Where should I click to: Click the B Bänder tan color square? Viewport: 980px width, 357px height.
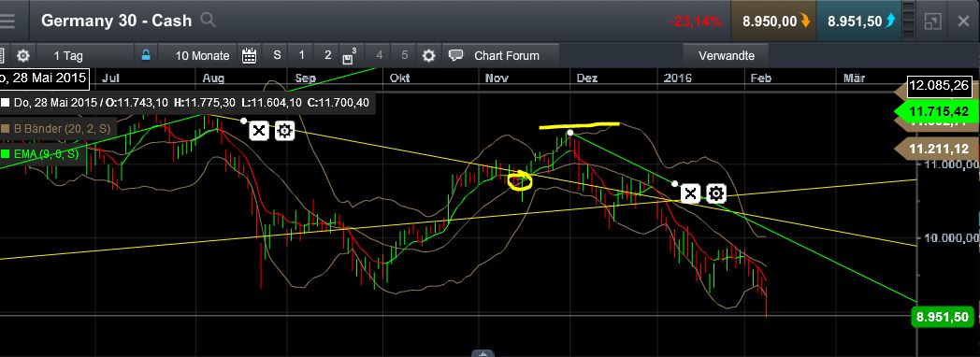5,129
